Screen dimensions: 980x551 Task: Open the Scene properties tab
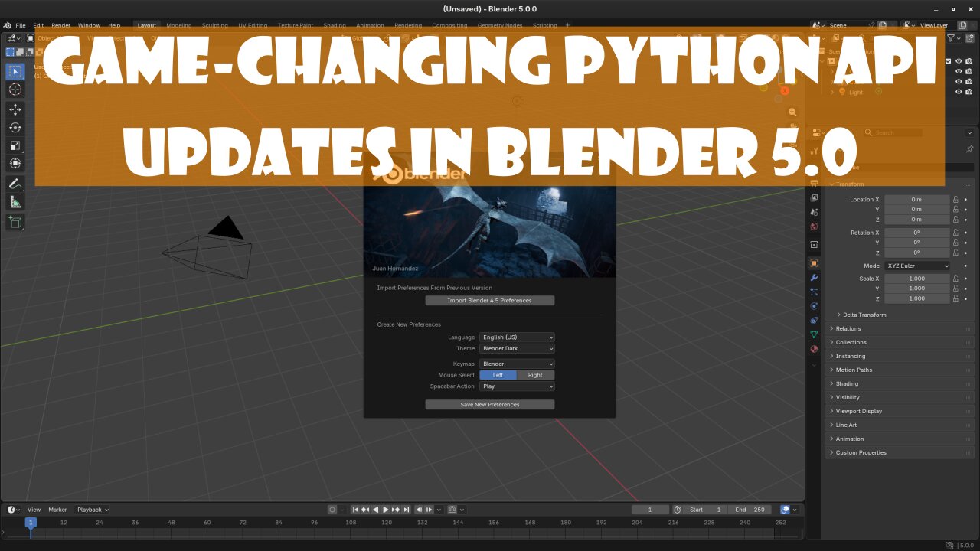coord(814,212)
